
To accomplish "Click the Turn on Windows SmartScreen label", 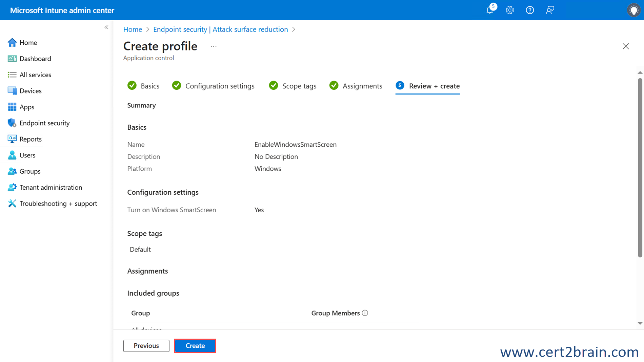I will (x=172, y=210).
